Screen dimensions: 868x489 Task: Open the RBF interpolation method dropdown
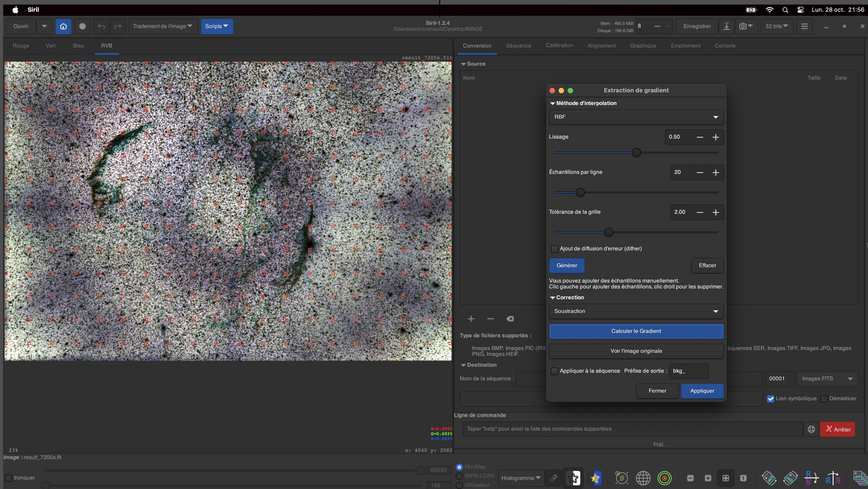coord(635,117)
